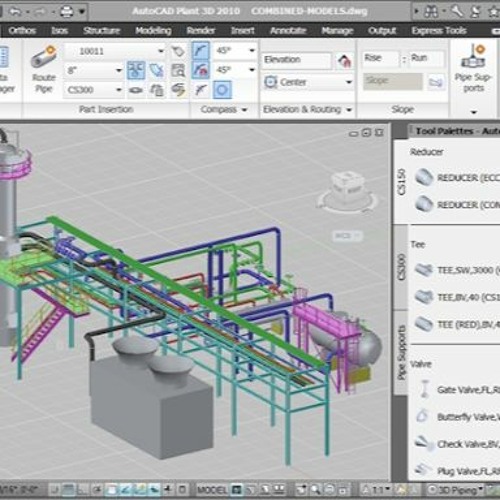
Task: Pick the Butterfly Valve tool from the palette
Action: pyautogui.click(x=458, y=417)
